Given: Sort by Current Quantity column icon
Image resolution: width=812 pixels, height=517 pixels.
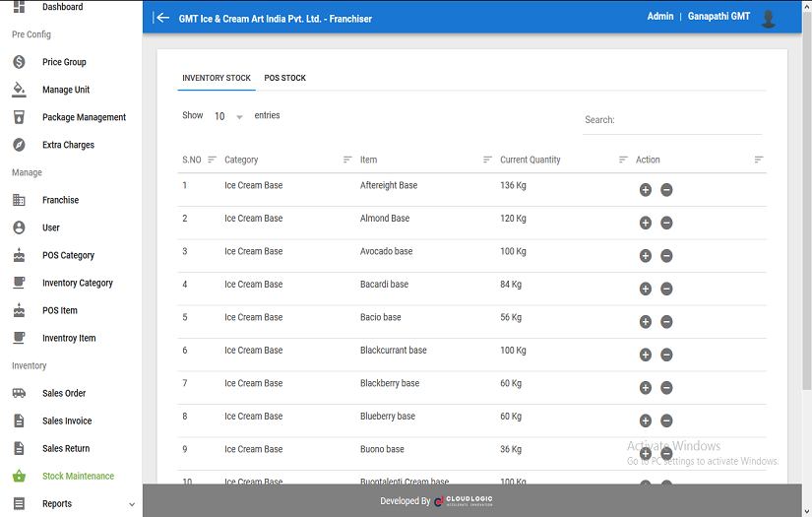Looking at the screenshot, I should 623,160.
